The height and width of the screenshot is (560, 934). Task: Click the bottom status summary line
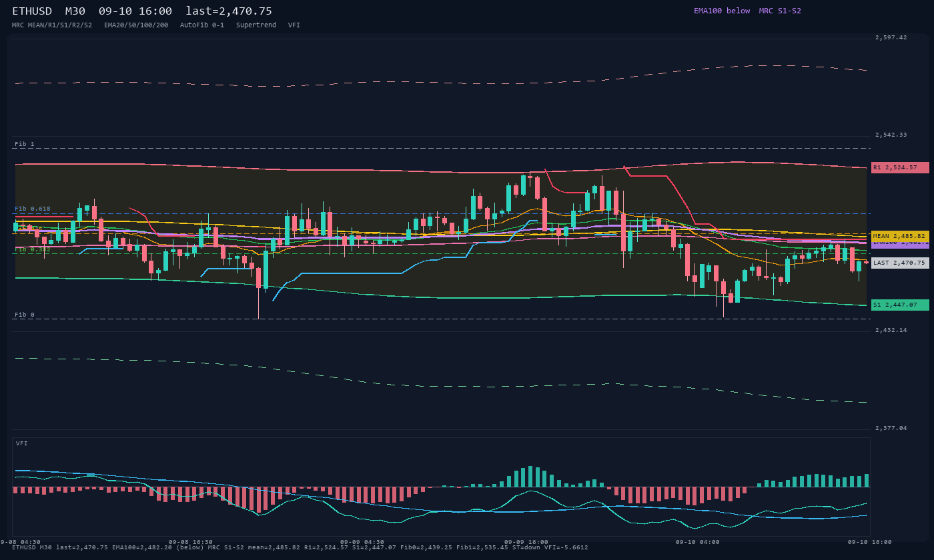pyautogui.click(x=300, y=547)
